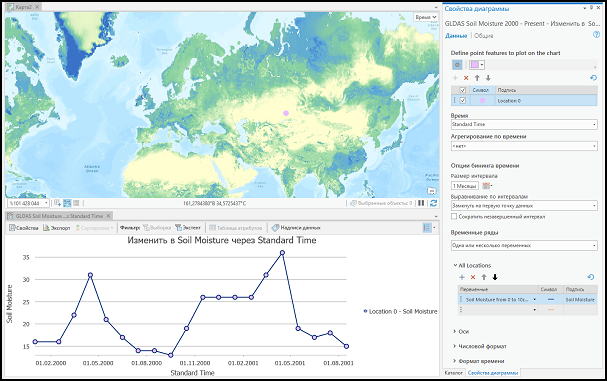Delete variable with the red X under All Locations
Image resolution: width=607 pixels, height=381 pixels.
[x=473, y=277]
